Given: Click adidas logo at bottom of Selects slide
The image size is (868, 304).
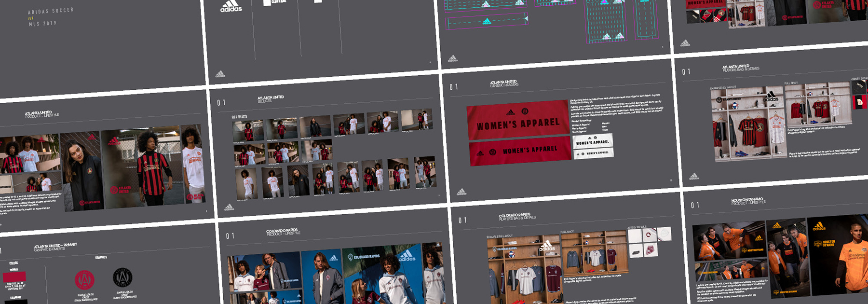Looking at the screenshot, I should [229, 207].
